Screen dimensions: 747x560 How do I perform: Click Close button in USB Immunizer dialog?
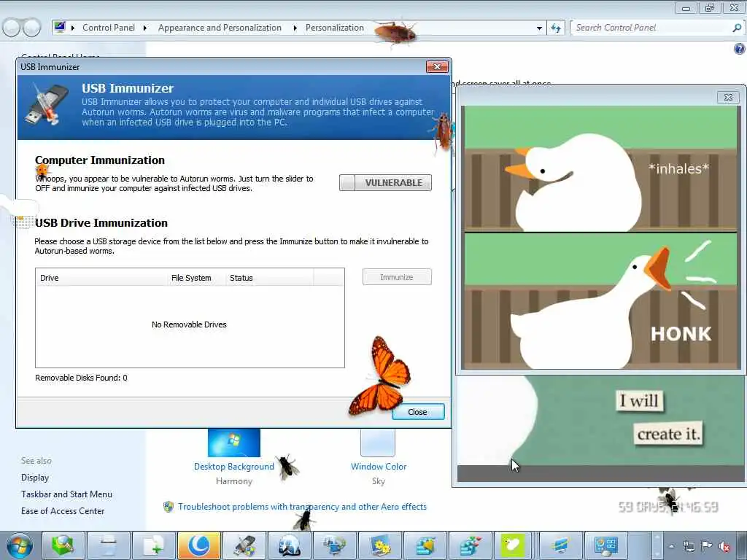click(418, 412)
